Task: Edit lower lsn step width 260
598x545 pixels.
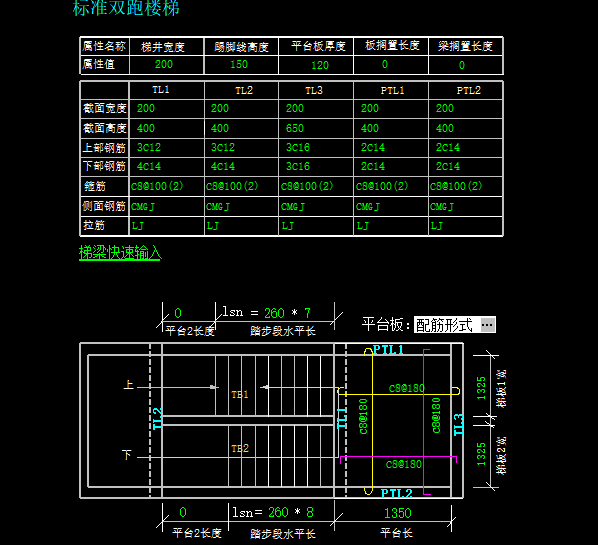Action: 278,512
